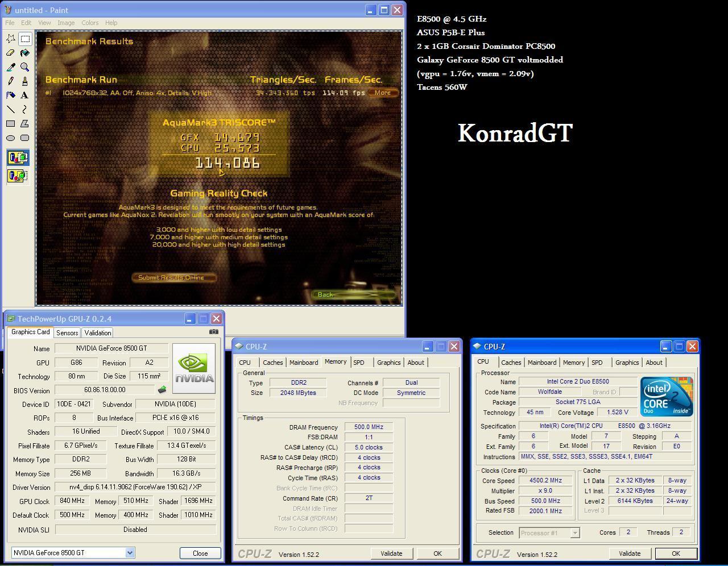Click the Back button in AquaMark3

353,294
